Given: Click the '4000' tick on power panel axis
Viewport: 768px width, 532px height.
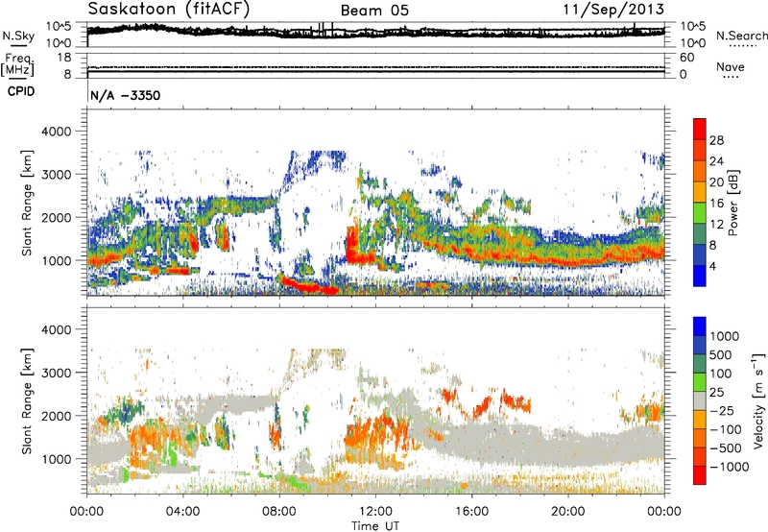Looking at the screenshot, I should 56,132.
